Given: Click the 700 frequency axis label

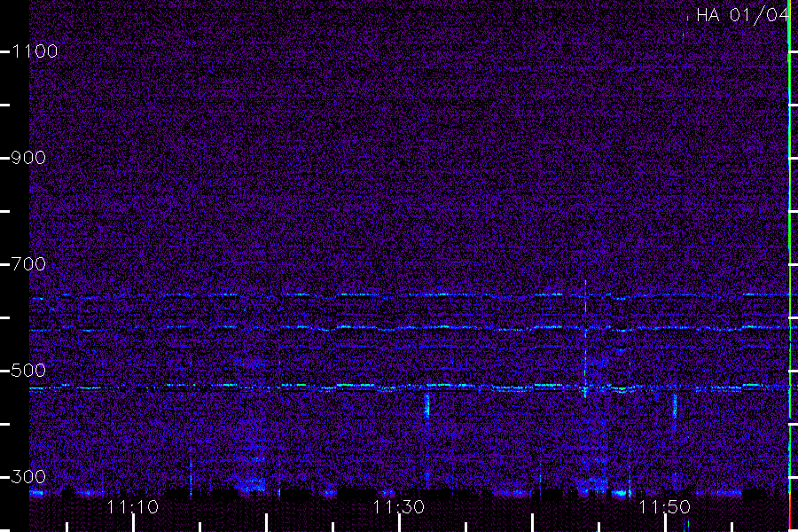Looking at the screenshot, I should (x=28, y=264).
